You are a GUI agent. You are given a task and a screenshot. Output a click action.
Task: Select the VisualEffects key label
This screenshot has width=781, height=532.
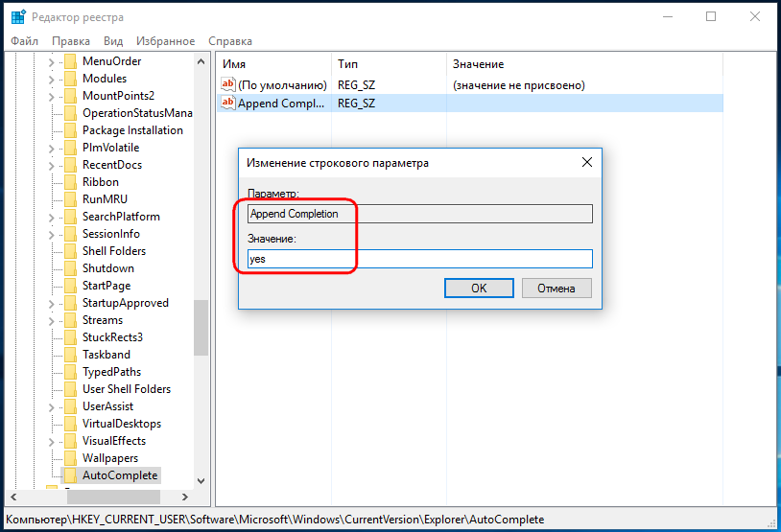coord(114,441)
